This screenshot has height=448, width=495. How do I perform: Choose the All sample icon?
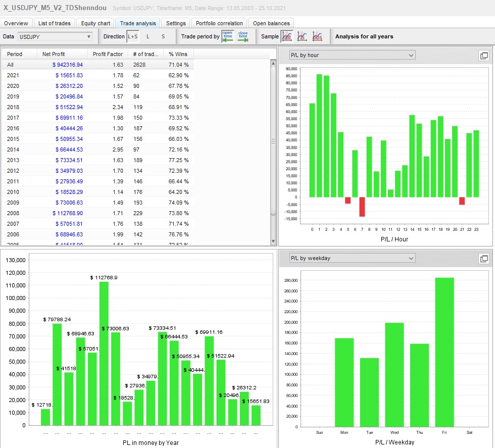pos(287,36)
